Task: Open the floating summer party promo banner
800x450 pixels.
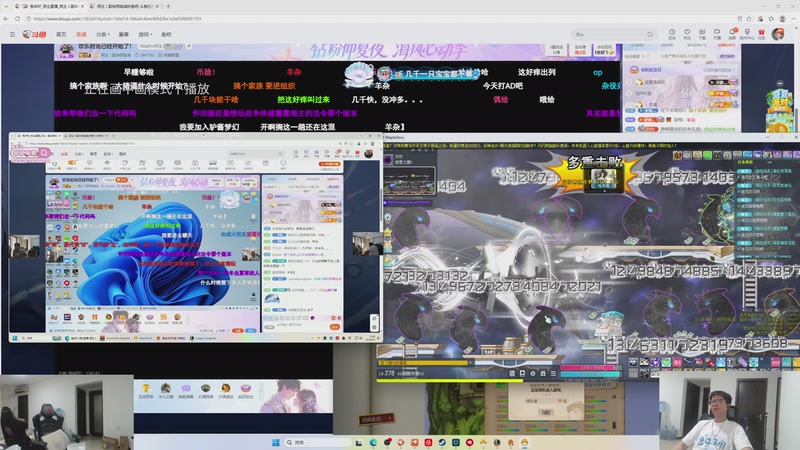Action: click(780, 111)
